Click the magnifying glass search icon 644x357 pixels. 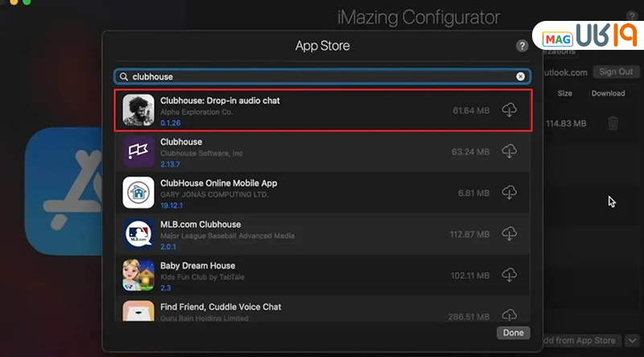click(123, 76)
